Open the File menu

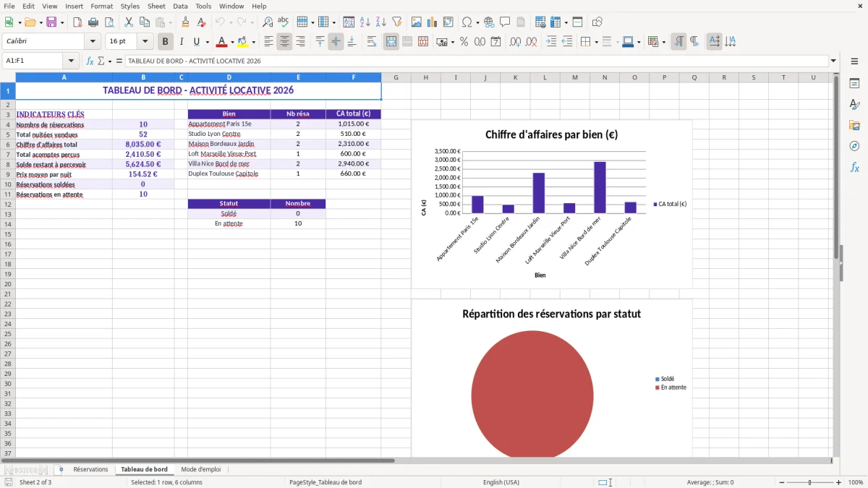point(9,6)
